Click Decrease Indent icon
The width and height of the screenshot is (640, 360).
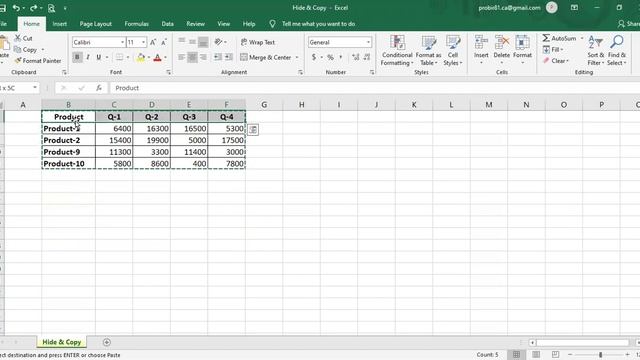(x=218, y=57)
